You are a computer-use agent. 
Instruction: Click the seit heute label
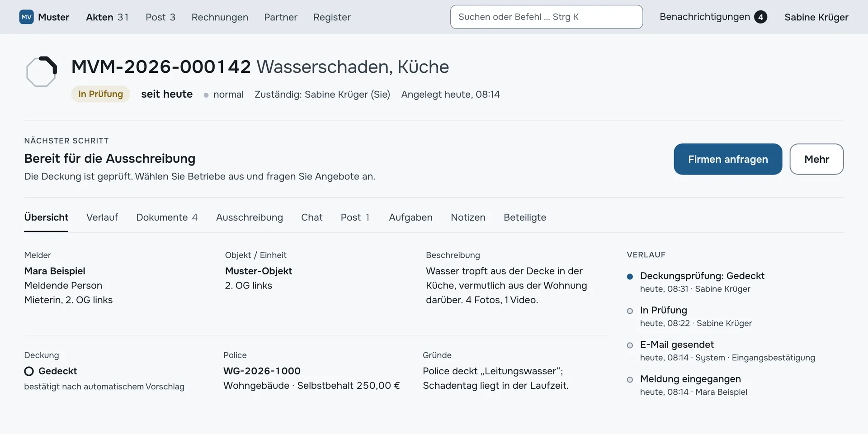[x=167, y=94]
